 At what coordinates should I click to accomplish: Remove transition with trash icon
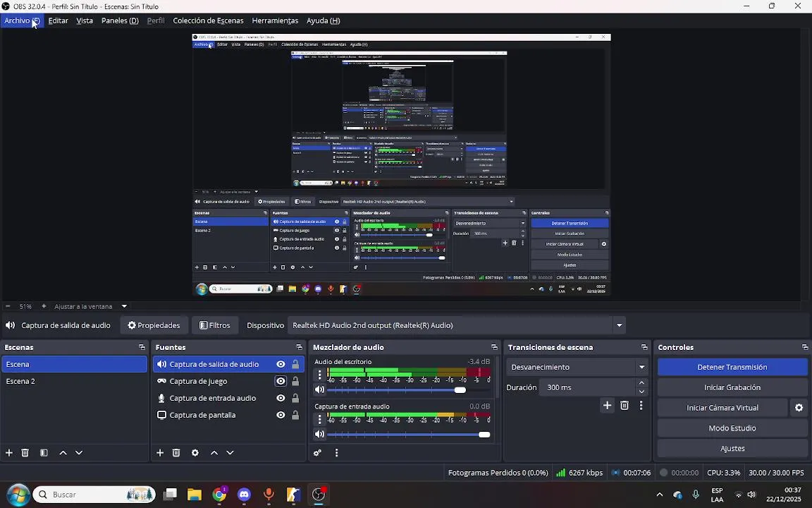(x=625, y=406)
